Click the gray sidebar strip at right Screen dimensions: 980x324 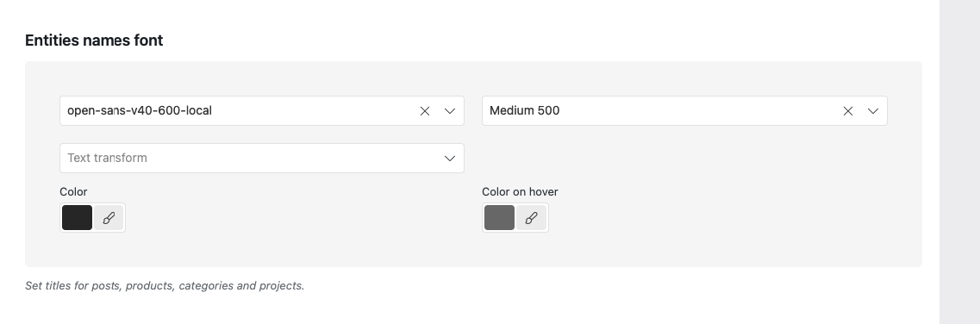point(959,162)
